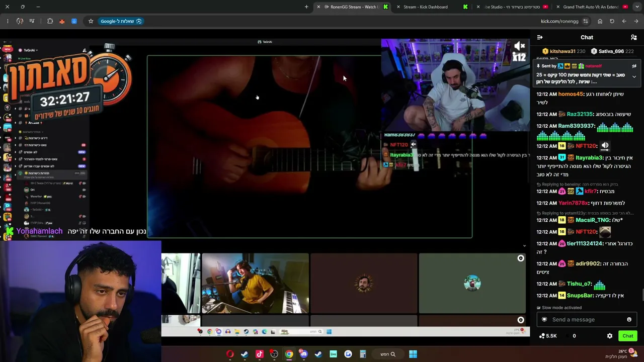This screenshot has height=362, width=644.
Task: Click the Google questions chip in address bar
Action: point(121,21)
